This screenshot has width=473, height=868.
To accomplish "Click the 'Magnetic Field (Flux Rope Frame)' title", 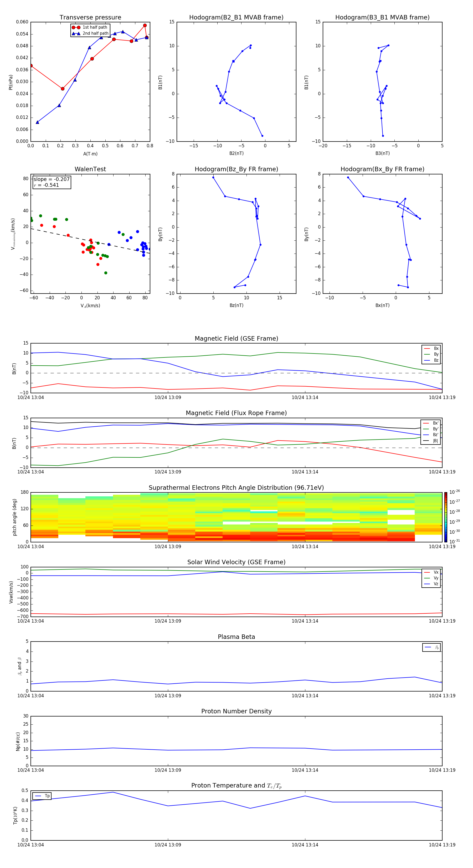I will (236, 413).
